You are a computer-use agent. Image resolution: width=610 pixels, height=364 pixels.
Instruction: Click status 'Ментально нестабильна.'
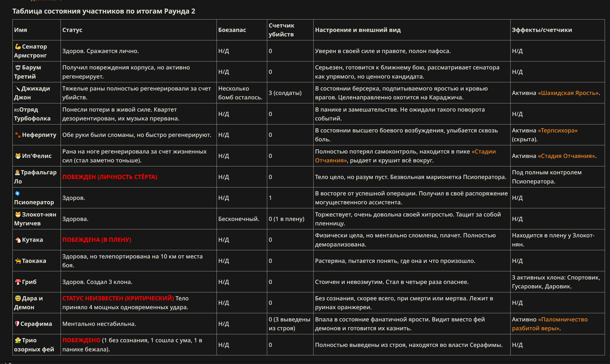pos(99,324)
